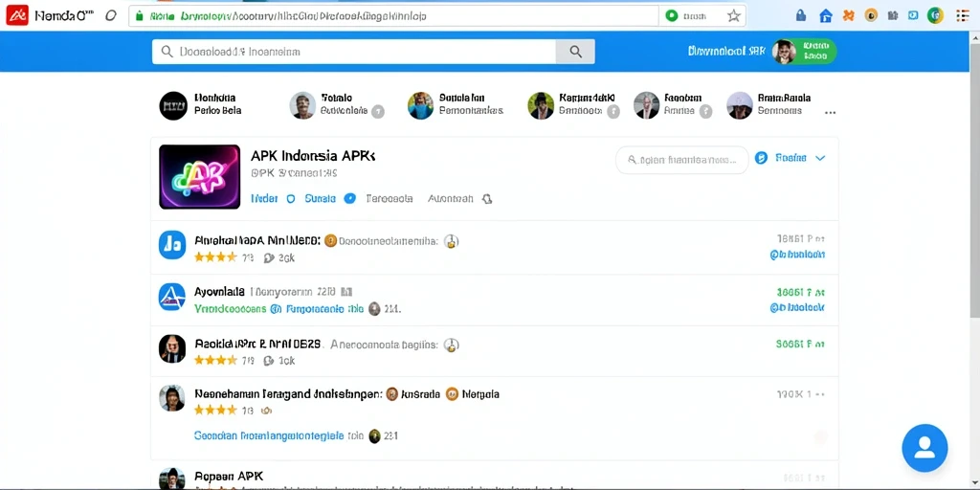Open the blue house extension icon
The image size is (980, 490).
[826, 15]
